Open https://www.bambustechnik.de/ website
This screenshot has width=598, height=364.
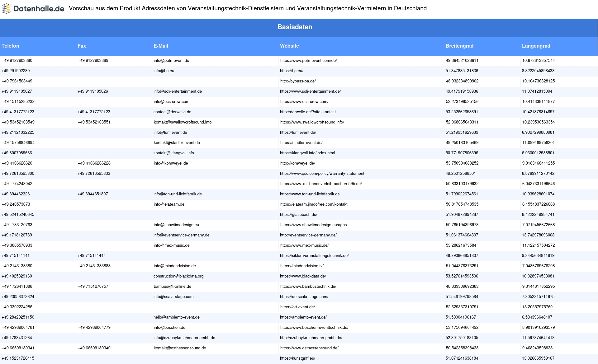[x=308, y=287]
